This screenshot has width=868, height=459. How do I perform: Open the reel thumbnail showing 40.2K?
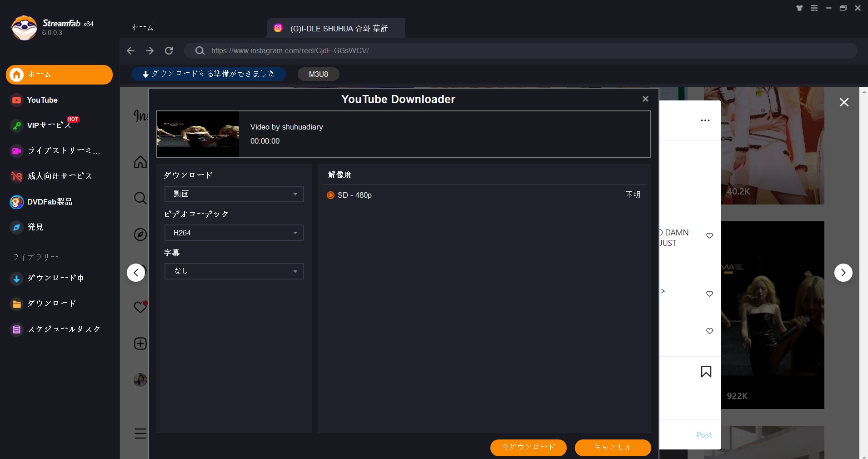(x=773, y=145)
